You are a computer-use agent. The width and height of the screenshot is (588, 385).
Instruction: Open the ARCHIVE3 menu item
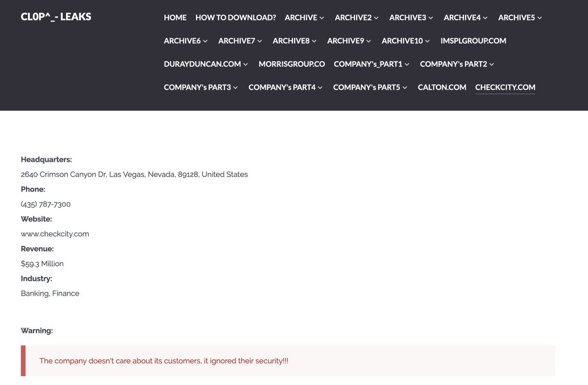tap(408, 18)
